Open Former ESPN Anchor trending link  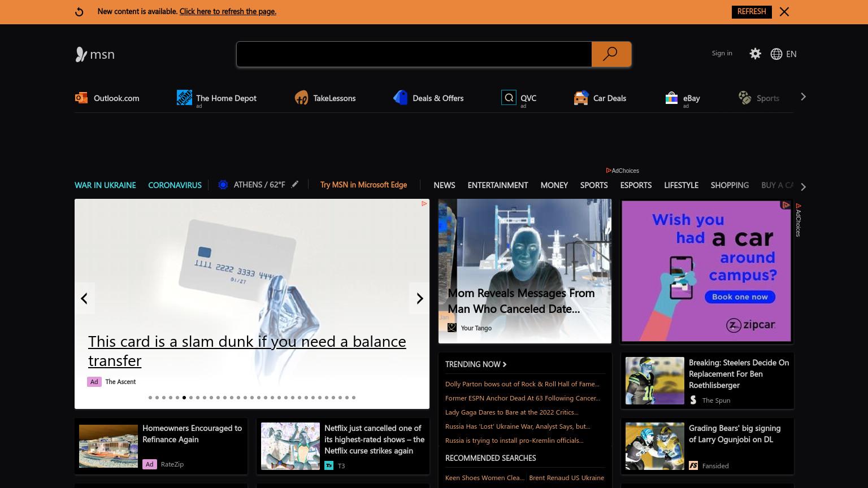click(523, 398)
